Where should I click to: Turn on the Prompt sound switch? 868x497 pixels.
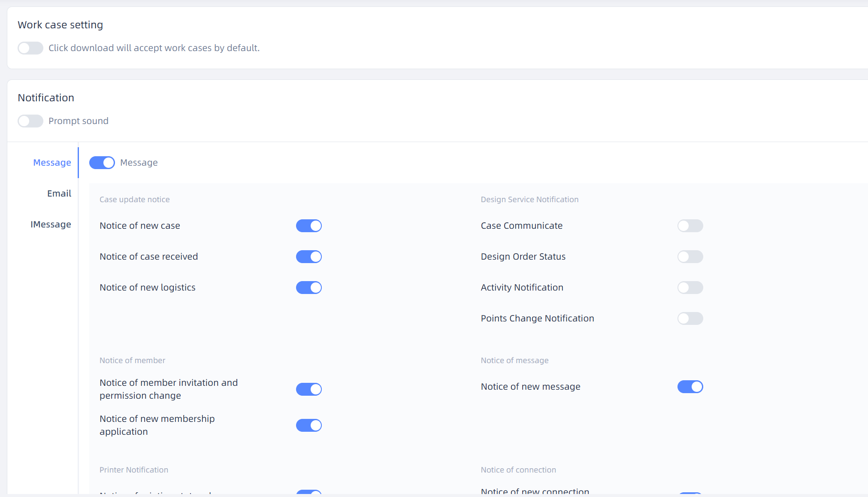tap(30, 121)
